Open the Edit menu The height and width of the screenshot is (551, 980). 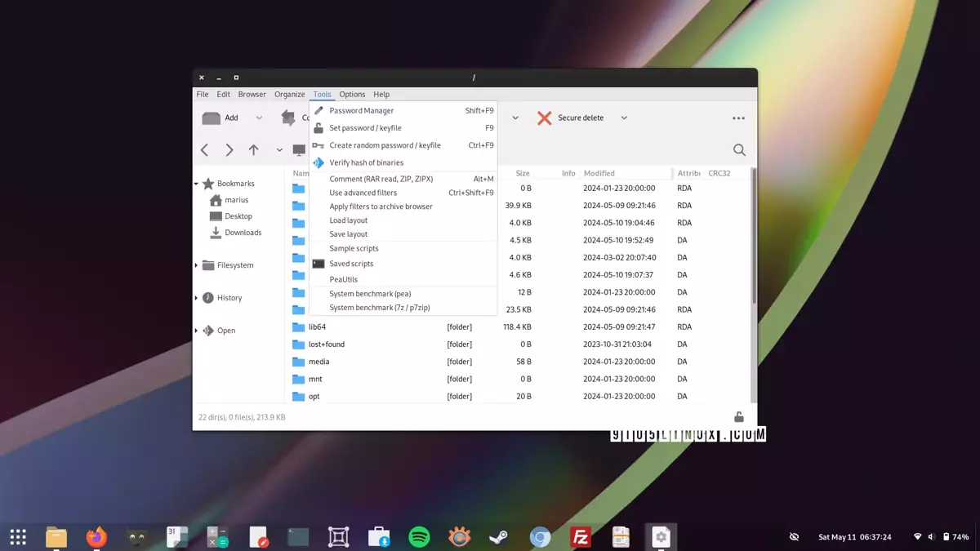223,94
